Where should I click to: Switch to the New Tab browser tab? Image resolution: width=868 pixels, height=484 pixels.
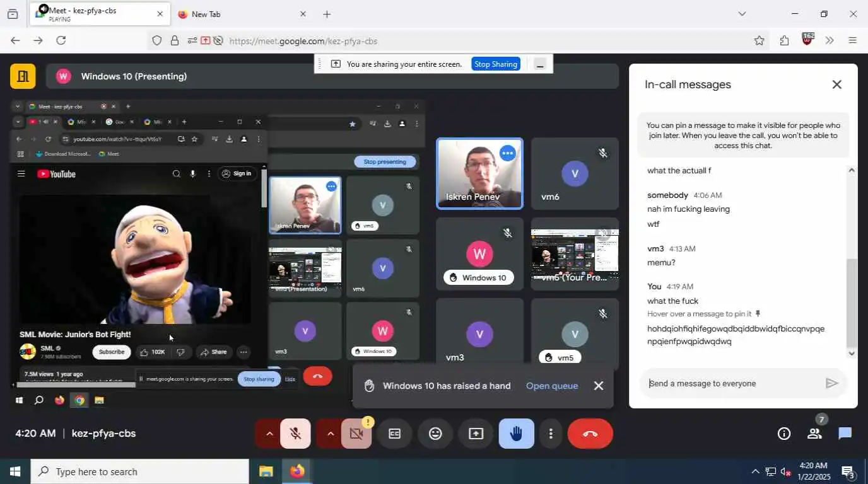pos(242,14)
